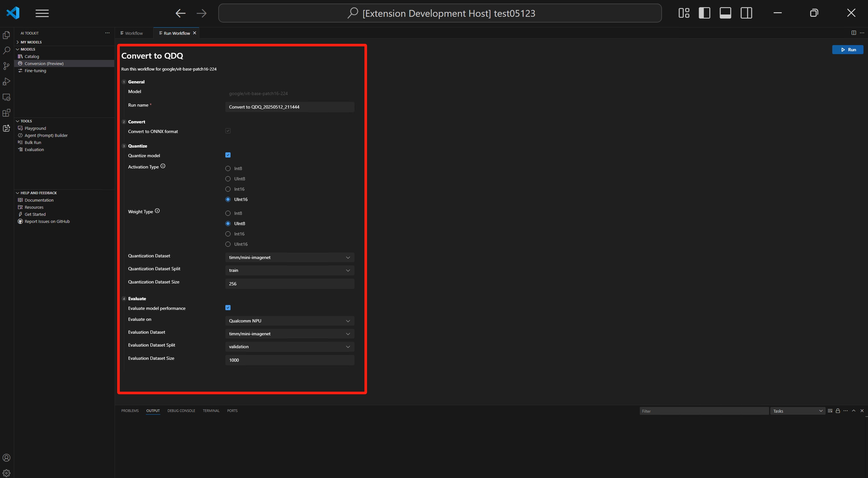Open the Evaluate on dropdown

click(x=289, y=320)
